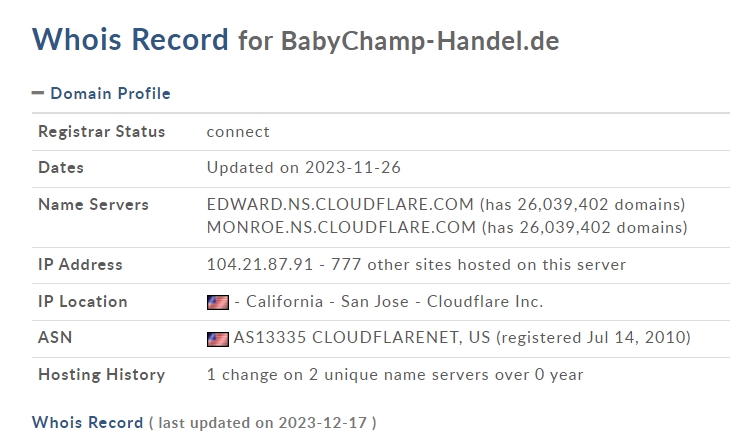
Task: Click California - San Jose location text
Action: click(327, 302)
